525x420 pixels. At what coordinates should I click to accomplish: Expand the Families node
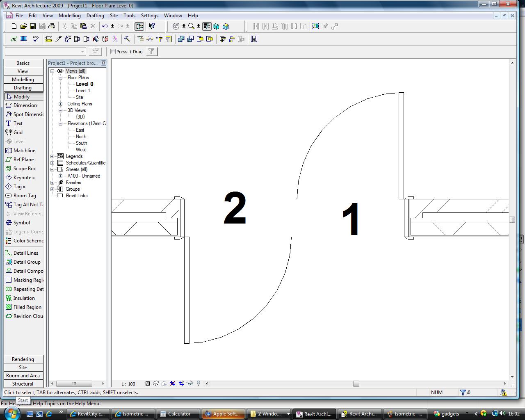[x=52, y=183]
